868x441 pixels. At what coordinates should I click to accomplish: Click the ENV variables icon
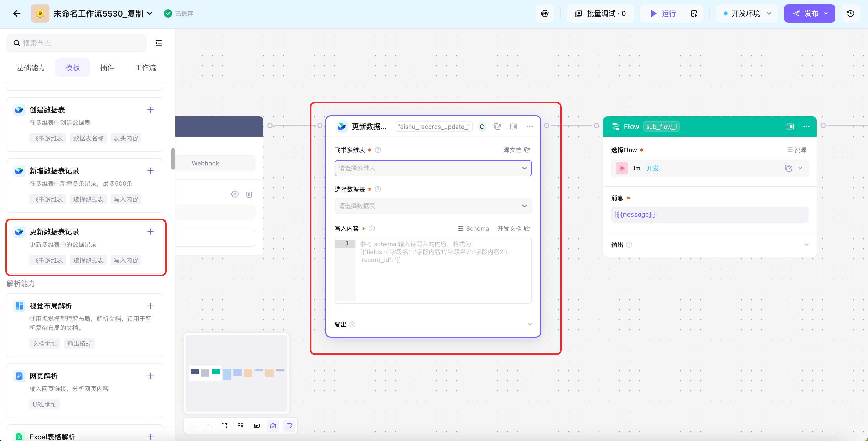click(545, 13)
